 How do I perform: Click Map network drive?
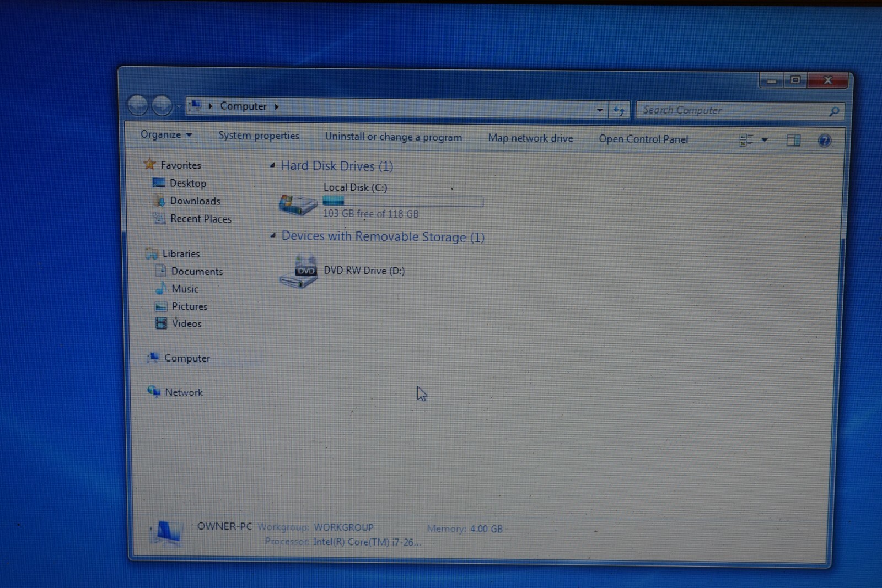[x=530, y=138]
